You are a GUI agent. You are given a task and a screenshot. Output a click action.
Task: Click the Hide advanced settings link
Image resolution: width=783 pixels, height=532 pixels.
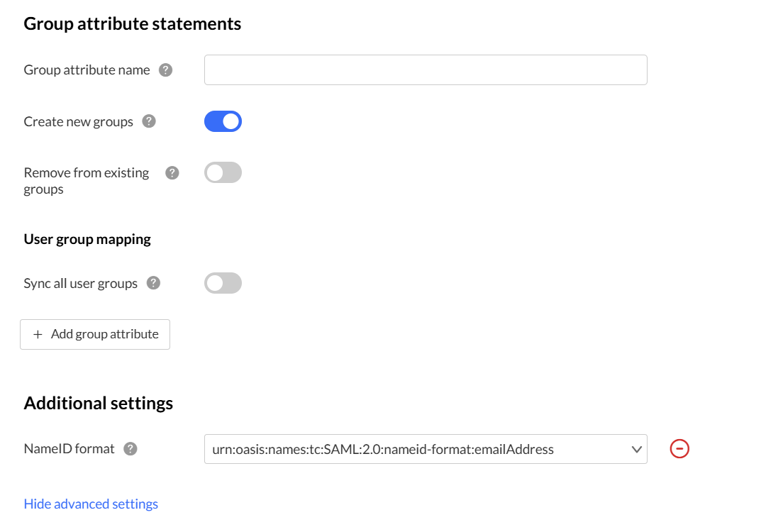click(x=91, y=504)
